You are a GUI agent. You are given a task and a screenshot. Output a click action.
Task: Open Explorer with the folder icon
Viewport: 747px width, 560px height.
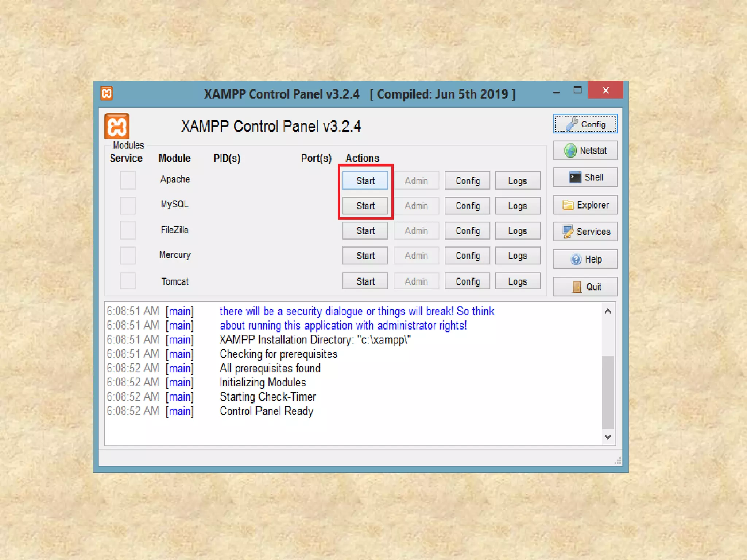[585, 205]
